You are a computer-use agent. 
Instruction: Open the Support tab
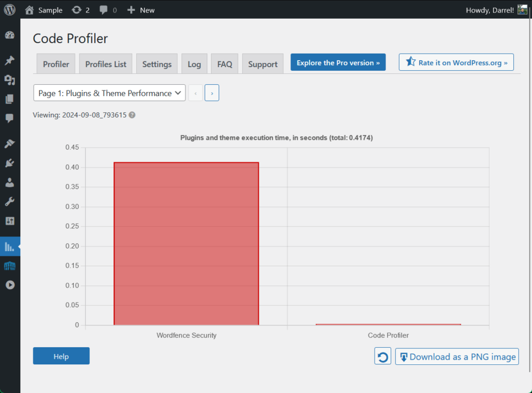tap(262, 64)
